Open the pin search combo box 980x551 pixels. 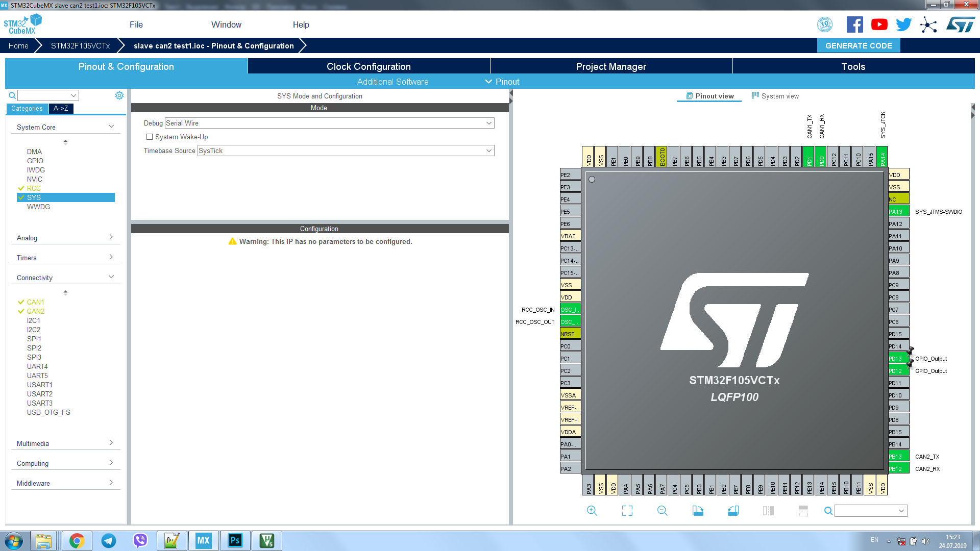click(871, 511)
